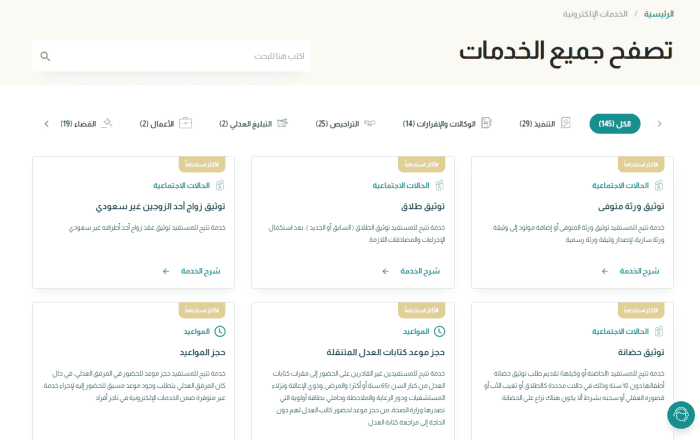Click the search magnifier icon
Image resolution: width=700 pixels, height=440 pixels.
(x=45, y=56)
